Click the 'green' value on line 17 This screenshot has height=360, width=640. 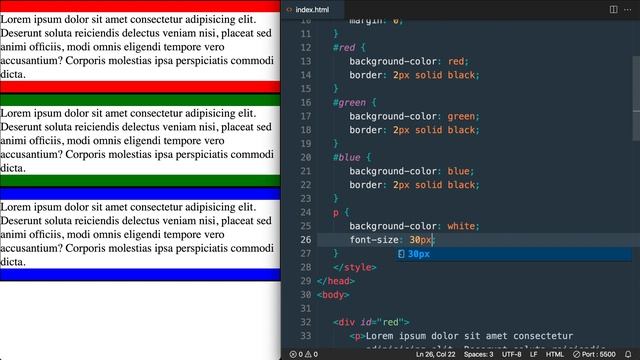click(461, 116)
